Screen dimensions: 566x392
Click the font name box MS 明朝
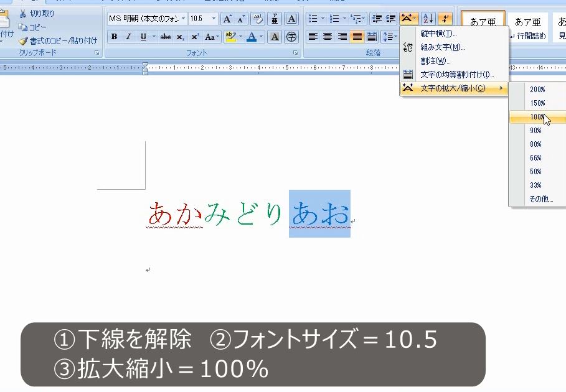pos(144,19)
